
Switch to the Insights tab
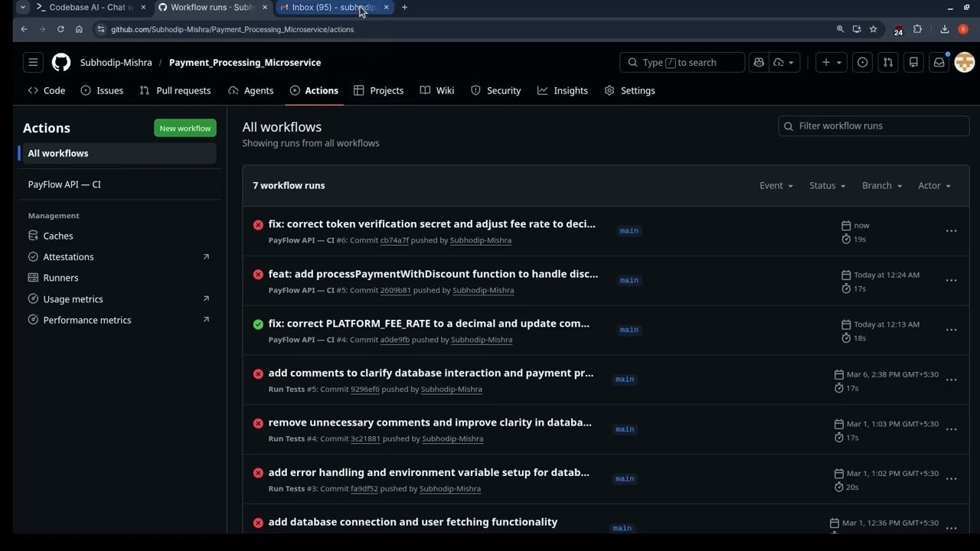pos(563,90)
